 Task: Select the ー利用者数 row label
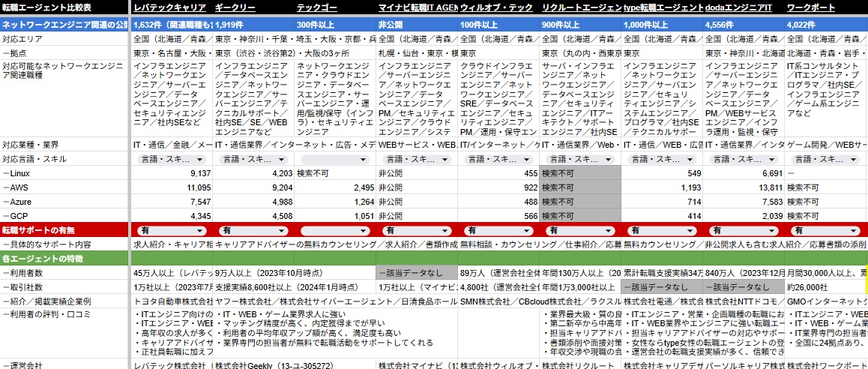[x=64, y=273]
